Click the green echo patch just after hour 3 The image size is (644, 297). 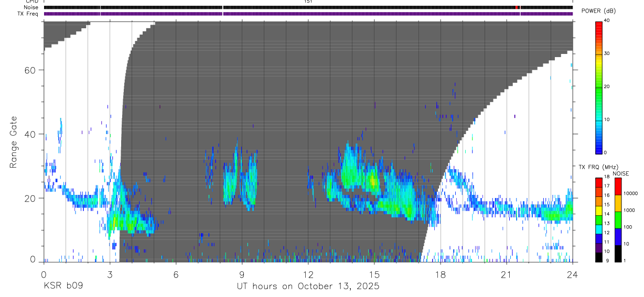tap(114, 222)
